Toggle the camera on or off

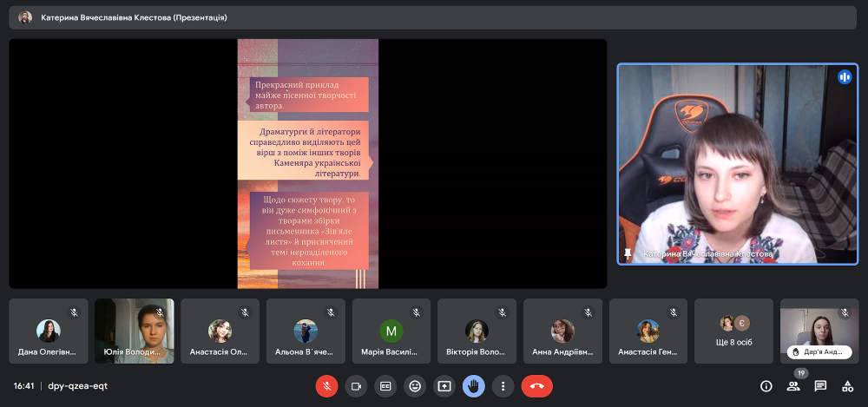point(356,386)
